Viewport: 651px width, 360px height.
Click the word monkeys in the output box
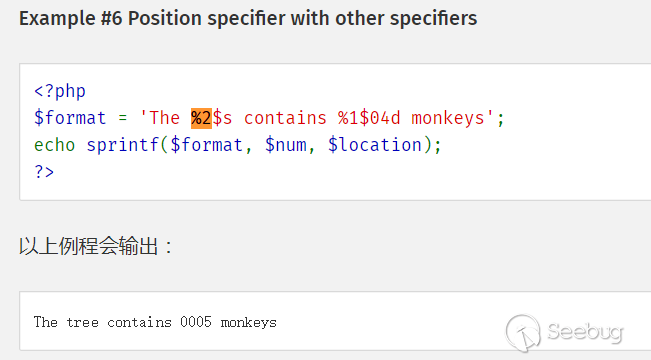coord(248,323)
